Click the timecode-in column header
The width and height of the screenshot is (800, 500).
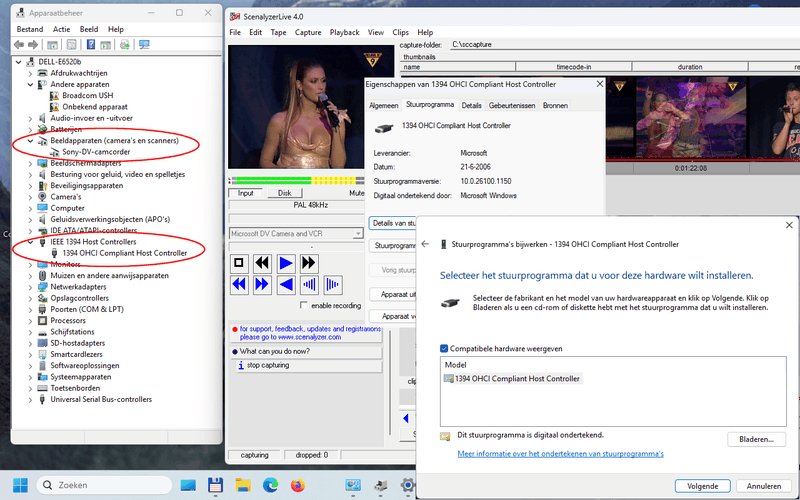[573, 67]
